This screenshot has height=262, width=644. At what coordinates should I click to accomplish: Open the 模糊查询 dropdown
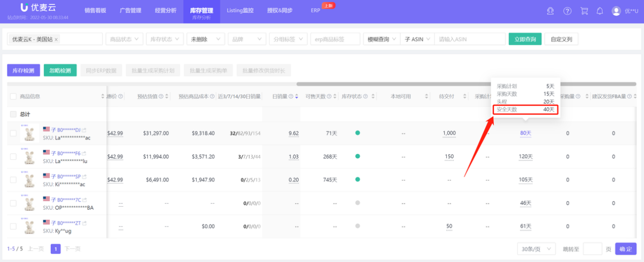point(381,39)
